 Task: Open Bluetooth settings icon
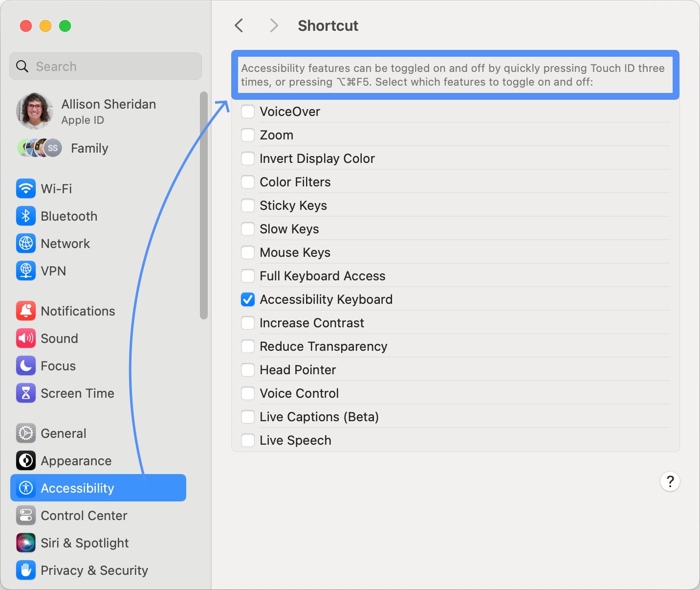click(x=26, y=216)
